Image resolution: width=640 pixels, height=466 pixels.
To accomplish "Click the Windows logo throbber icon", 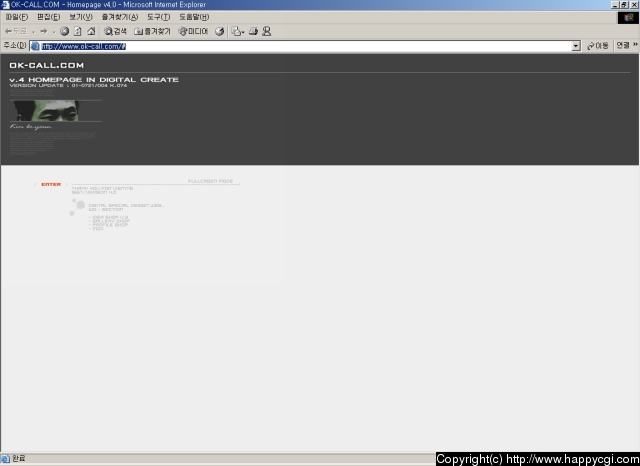I will click(x=628, y=18).
